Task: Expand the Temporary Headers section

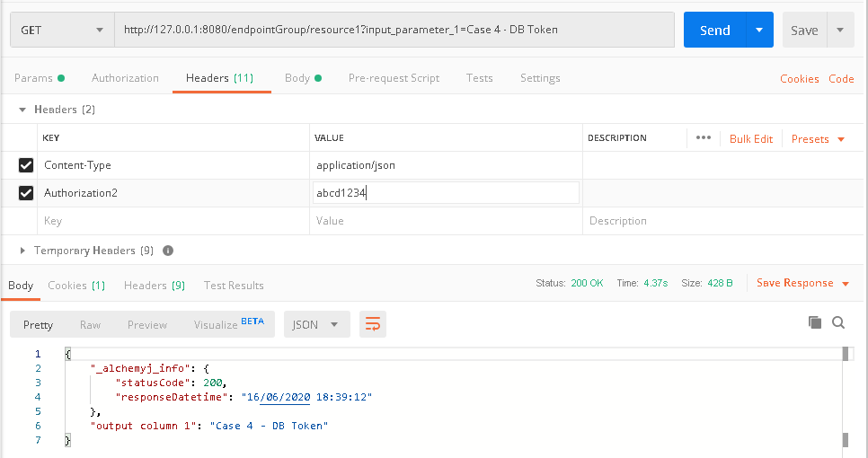Action: coord(23,251)
